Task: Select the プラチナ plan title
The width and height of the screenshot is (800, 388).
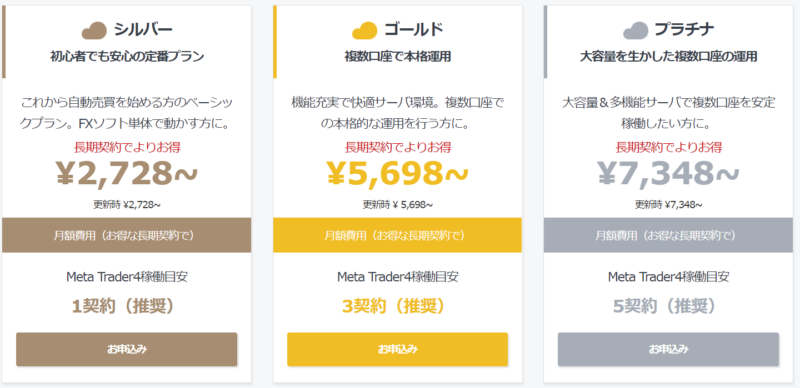Action: coord(684,30)
